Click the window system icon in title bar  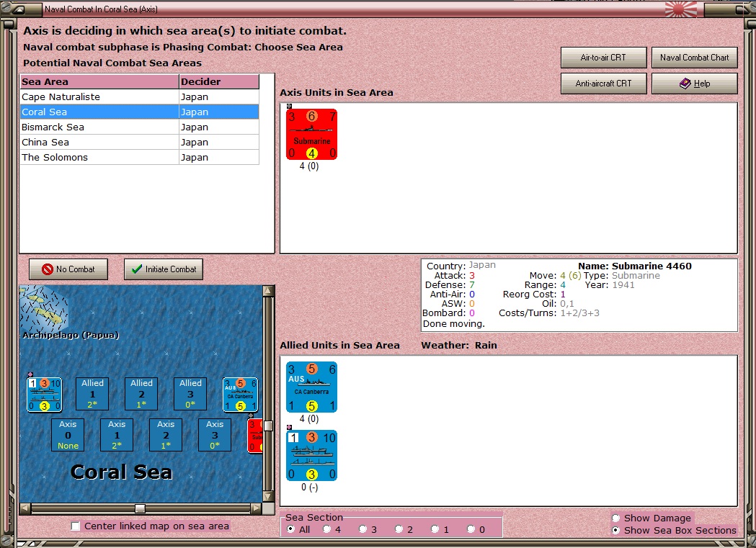(18, 9)
